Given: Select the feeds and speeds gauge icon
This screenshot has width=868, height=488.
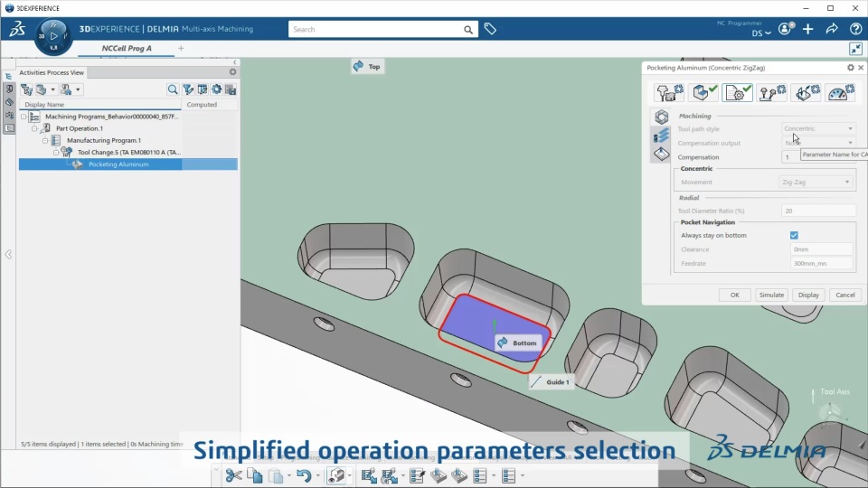Looking at the screenshot, I should tap(841, 92).
